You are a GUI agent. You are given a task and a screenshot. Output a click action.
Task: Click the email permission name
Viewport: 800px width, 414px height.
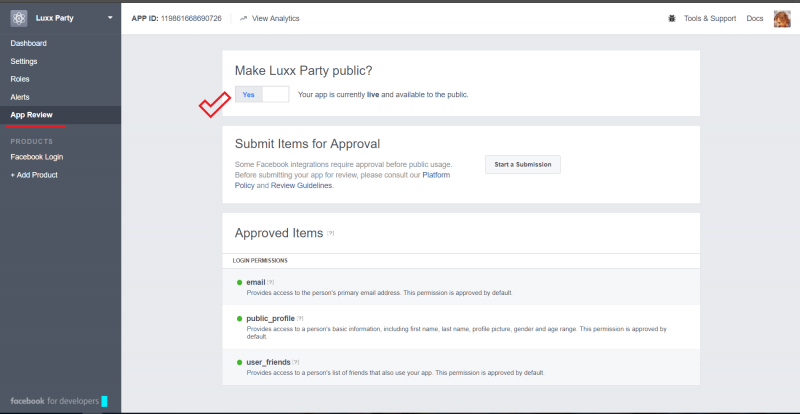(x=256, y=282)
